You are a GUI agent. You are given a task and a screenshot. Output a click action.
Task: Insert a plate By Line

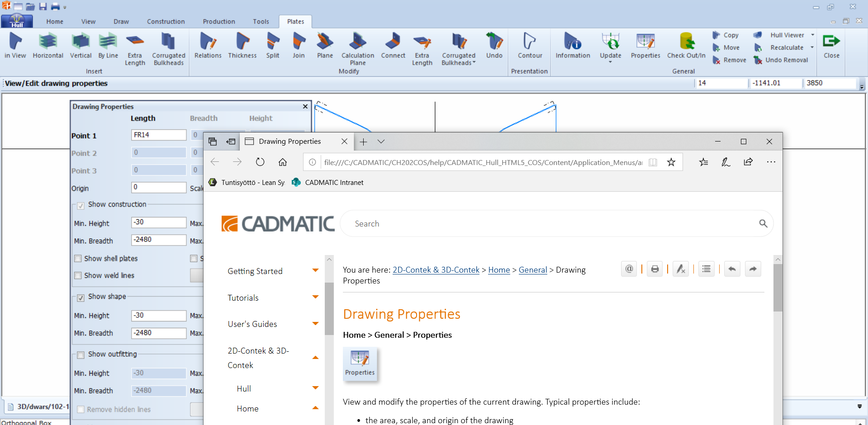[108, 45]
